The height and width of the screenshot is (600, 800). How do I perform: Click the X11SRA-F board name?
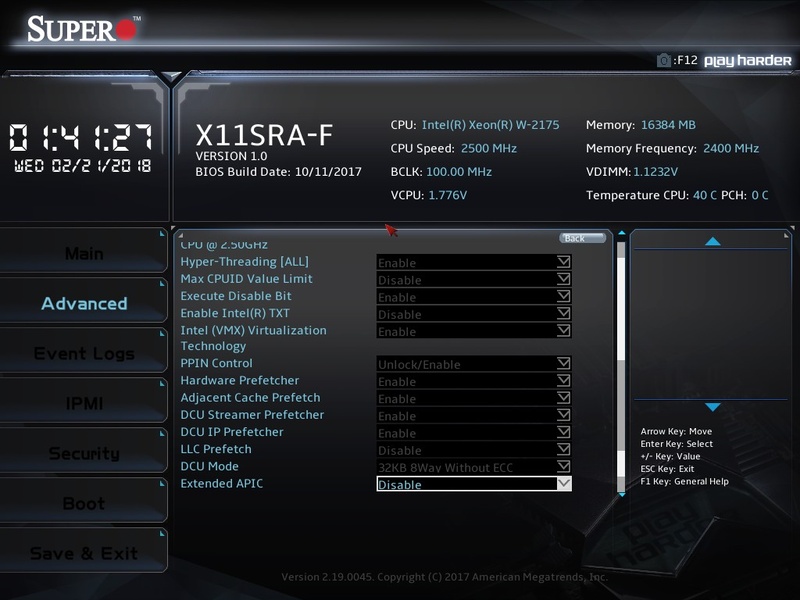coord(264,135)
